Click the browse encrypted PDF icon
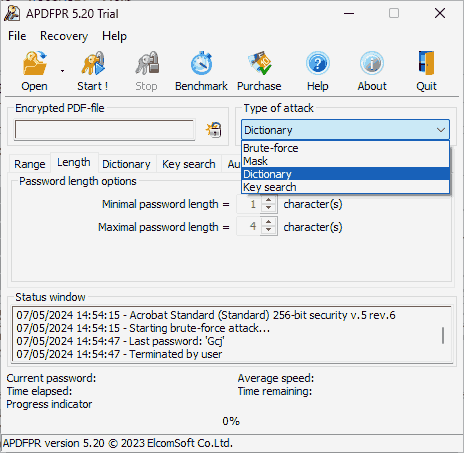Screen dimensions: 464x453 (214, 130)
